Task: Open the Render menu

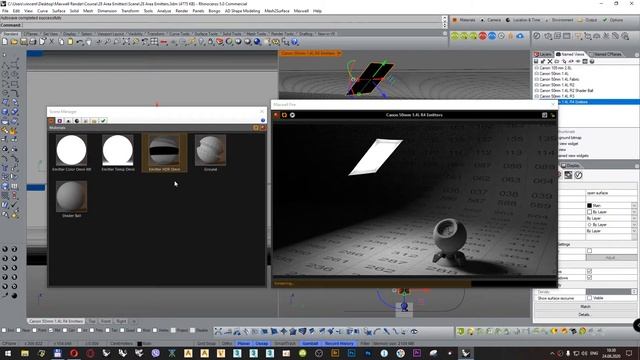Action: (x=182, y=11)
